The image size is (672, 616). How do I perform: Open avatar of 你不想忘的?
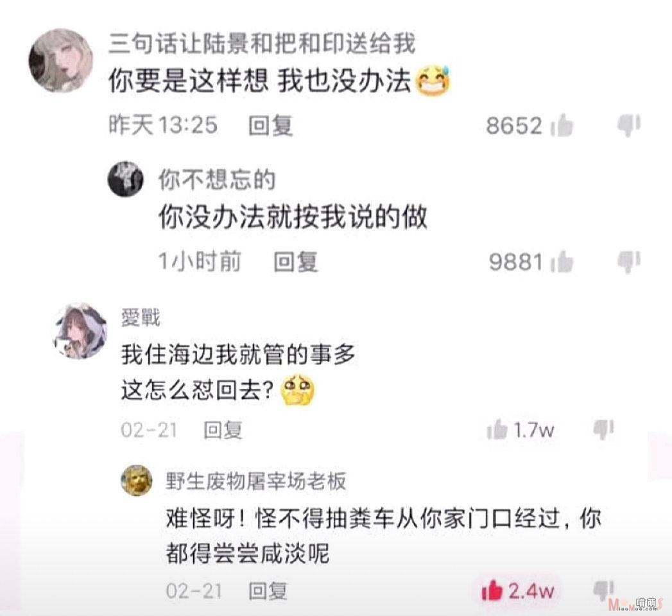coord(125,179)
